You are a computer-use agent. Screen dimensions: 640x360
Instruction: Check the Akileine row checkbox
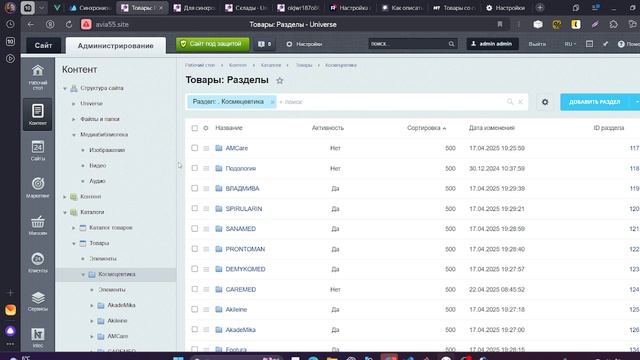195,309
